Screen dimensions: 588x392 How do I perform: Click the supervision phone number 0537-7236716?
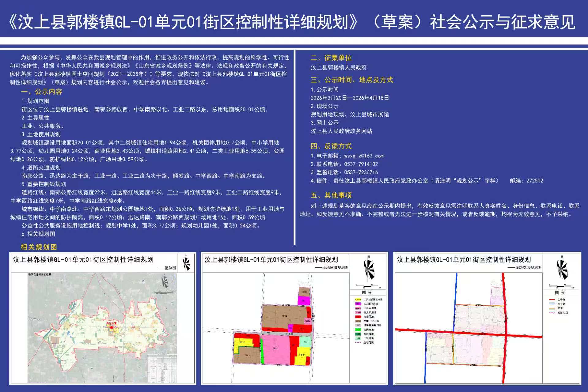click(361, 172)
